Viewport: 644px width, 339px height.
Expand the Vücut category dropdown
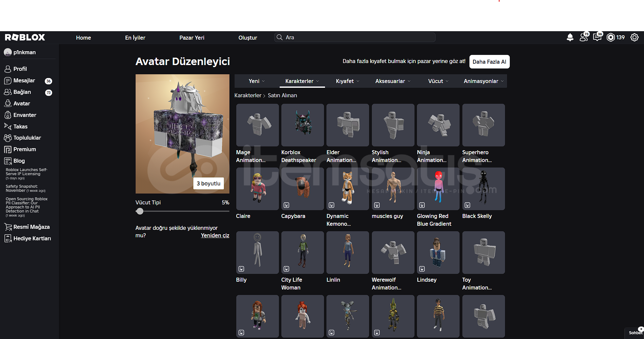tap(438, 81)
